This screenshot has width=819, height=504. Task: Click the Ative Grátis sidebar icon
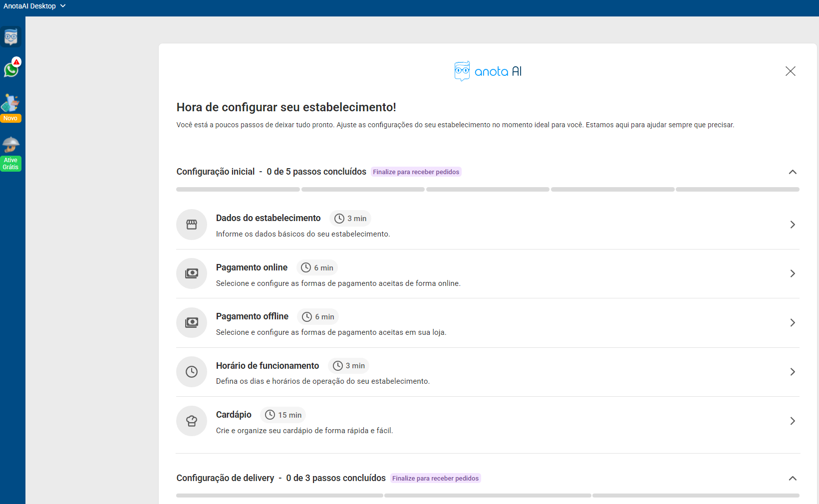[10, 153]
